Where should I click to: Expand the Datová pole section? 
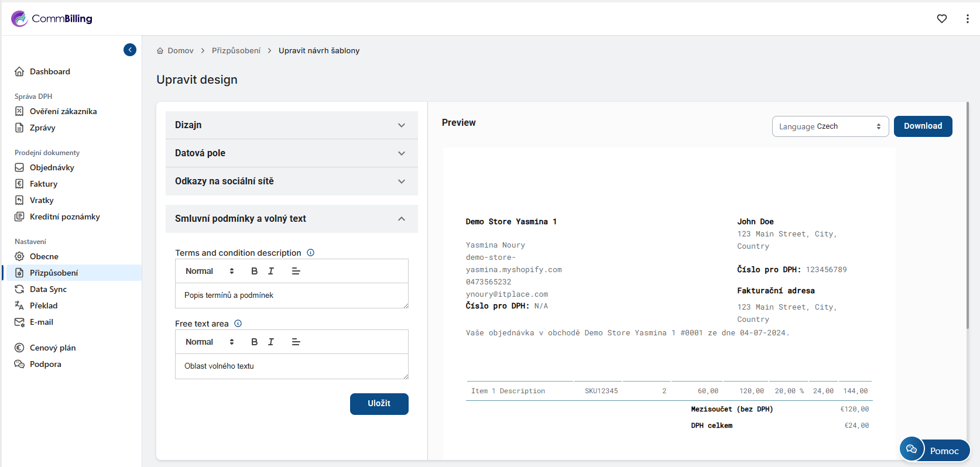coord(292,153)
